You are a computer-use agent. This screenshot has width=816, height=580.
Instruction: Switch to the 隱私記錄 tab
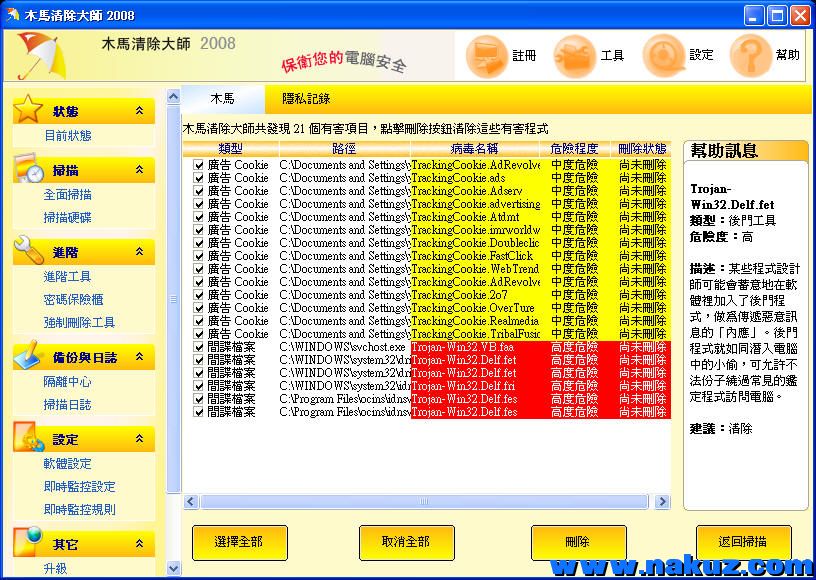tap(306, 99)
